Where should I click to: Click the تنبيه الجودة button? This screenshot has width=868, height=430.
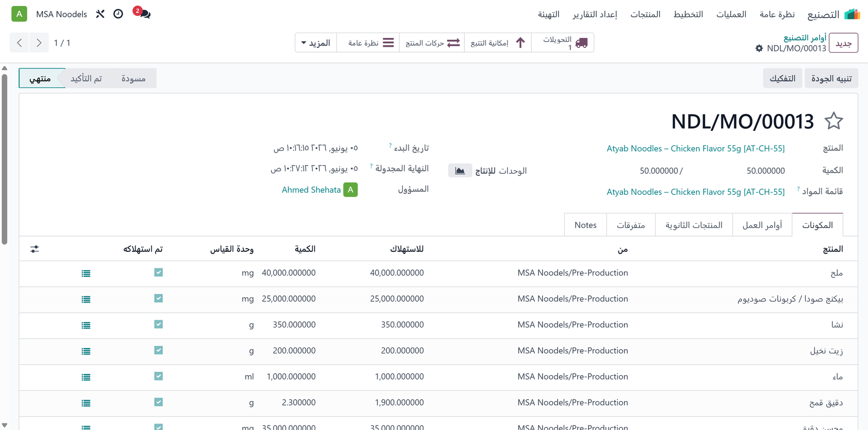(x=831, y=78)
